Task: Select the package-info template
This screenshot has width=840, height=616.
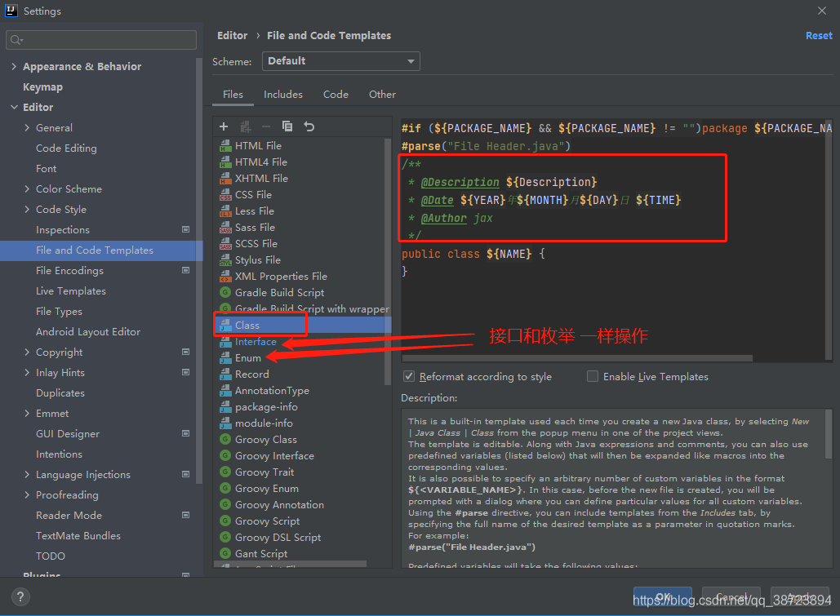Action: [266, 407]
